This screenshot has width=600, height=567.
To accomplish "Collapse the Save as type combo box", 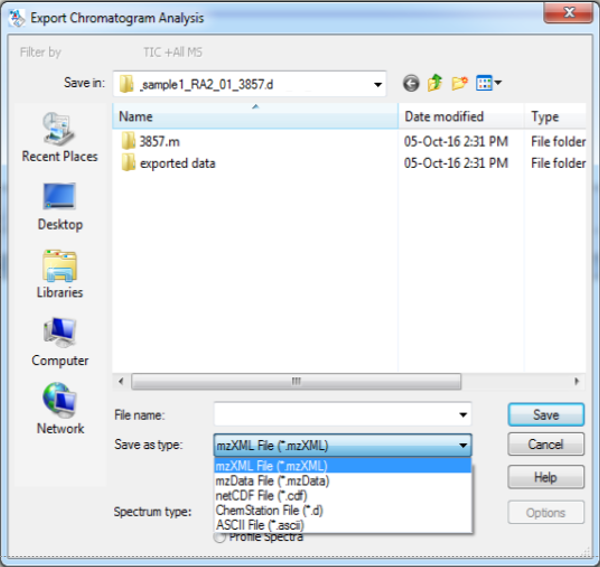I will click(462, 445).
